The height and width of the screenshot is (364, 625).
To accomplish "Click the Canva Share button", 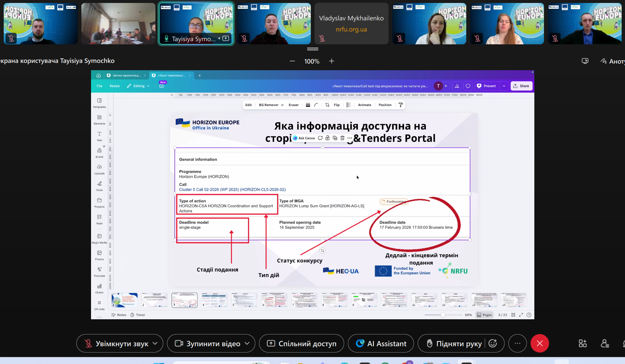I will [521, 86].
